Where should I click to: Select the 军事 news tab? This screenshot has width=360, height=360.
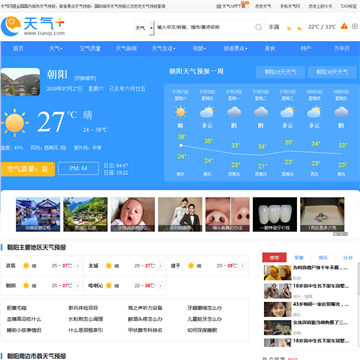pyautogui.click(x=299, y=258)
